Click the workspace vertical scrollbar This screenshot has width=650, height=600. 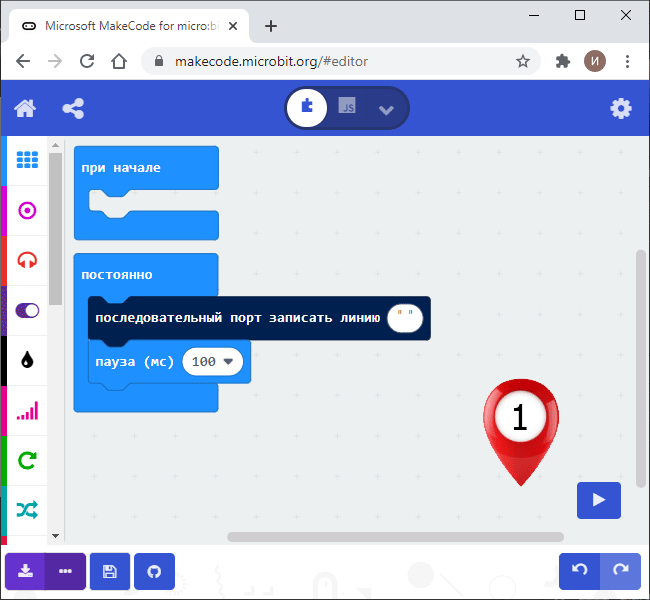[x=641, y=369]
